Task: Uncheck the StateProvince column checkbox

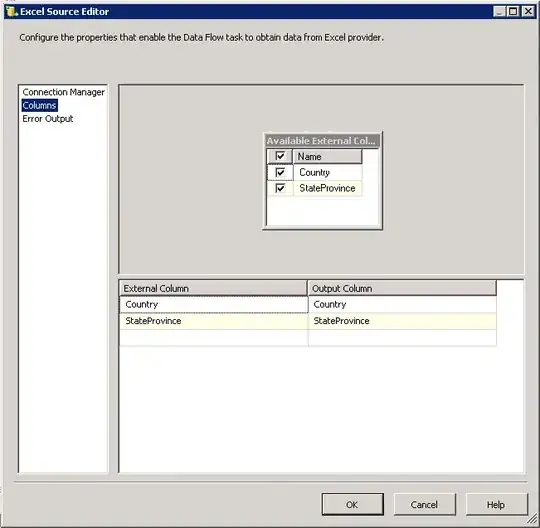Action: click(x=280, y=188)
